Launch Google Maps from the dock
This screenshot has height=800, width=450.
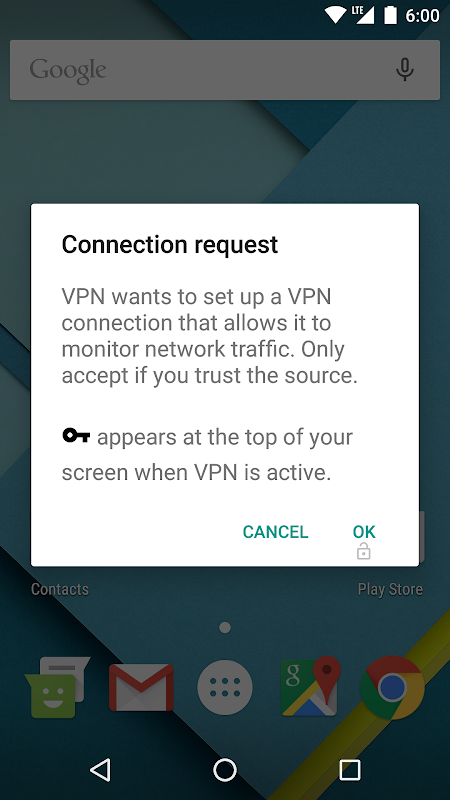pyautogui.click(x=310, y=687)
